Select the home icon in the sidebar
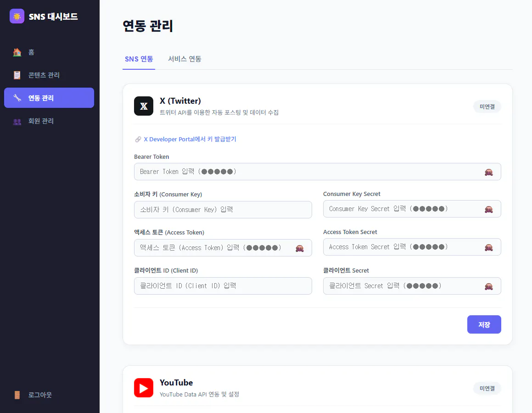Viewport: 532px width, 413px height. pyautogui.click(x=17, y=52)
